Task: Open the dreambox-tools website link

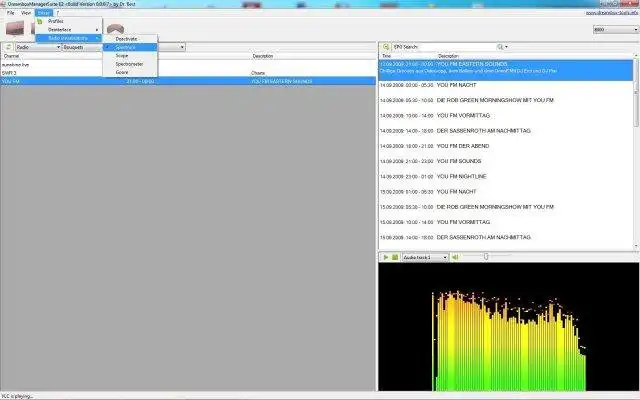Action: [x=611, y=13]
